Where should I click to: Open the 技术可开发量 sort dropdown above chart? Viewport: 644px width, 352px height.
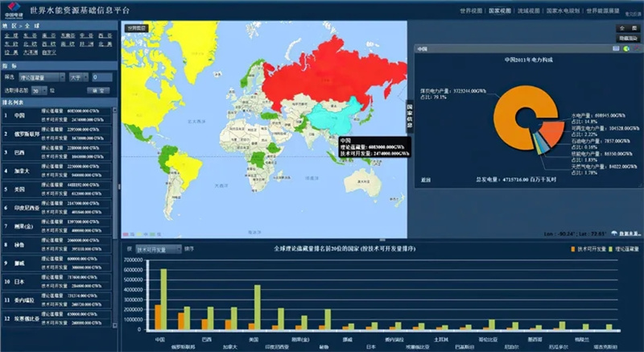[158, 250]
